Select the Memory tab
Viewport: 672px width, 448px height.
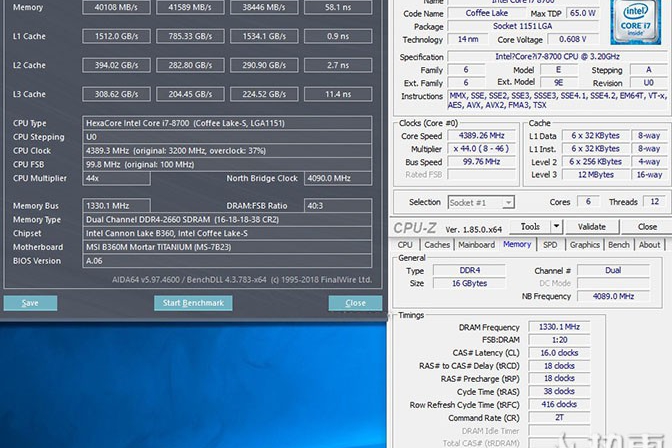pos(517,244)
